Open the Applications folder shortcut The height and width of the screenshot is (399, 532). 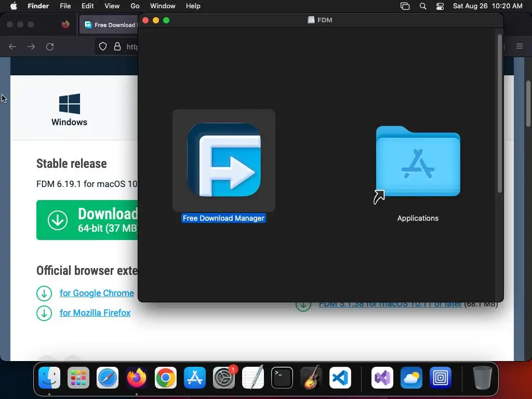coord(418,162)
